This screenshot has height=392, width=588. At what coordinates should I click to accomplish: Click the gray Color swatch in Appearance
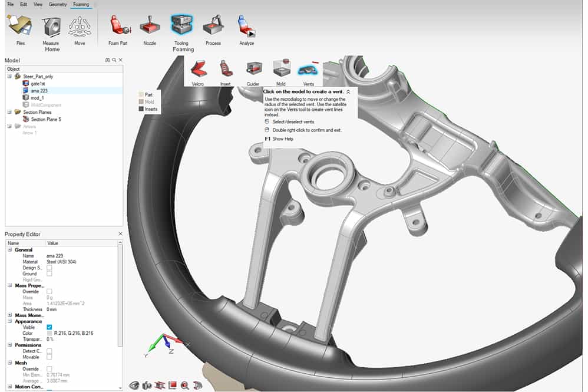(49, 334)
